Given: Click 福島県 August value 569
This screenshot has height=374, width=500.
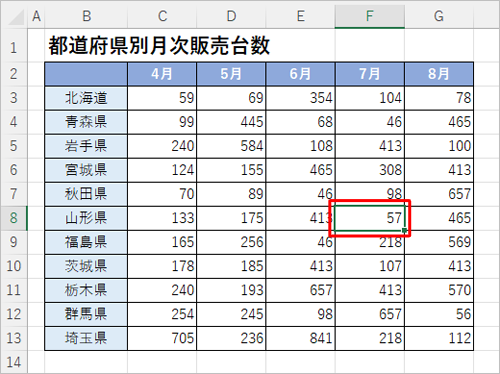Looking at the screenshot, I should coord(439,242).
